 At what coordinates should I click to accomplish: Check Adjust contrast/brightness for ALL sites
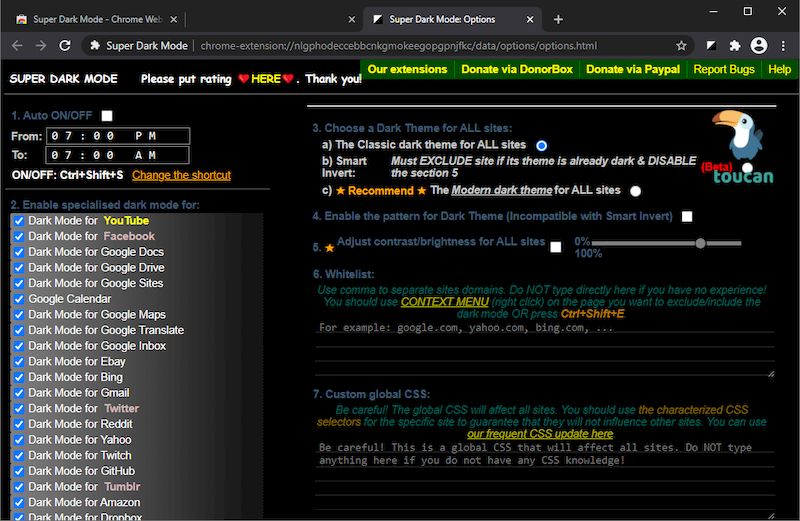[x=556, y=247]
